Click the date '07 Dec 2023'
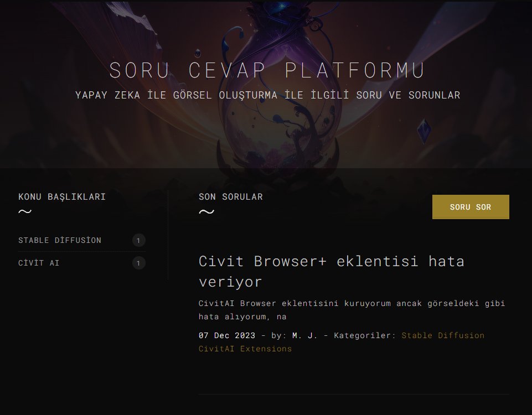The height and width of the screenshot is (415, 532). point(226,335)
